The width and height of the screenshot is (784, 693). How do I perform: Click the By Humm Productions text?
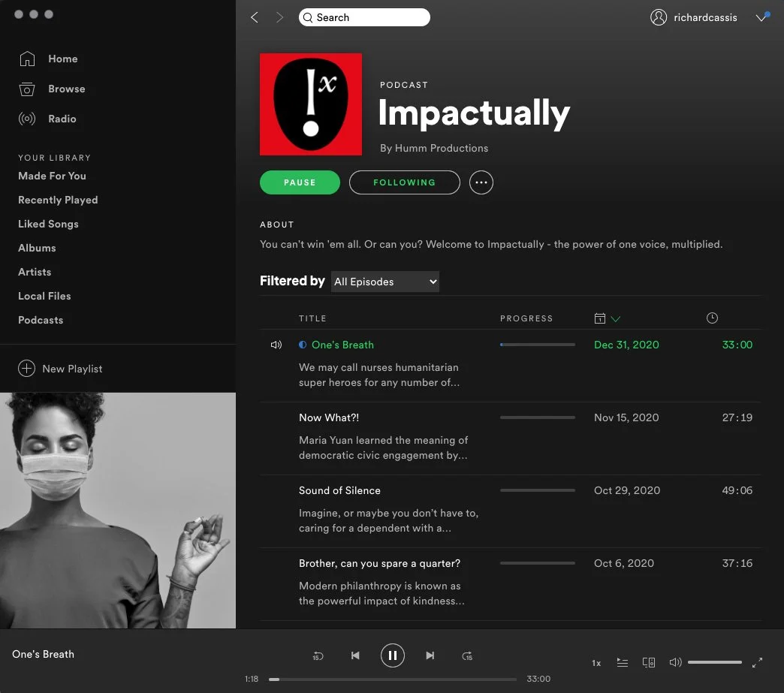[x=433, y=148]
